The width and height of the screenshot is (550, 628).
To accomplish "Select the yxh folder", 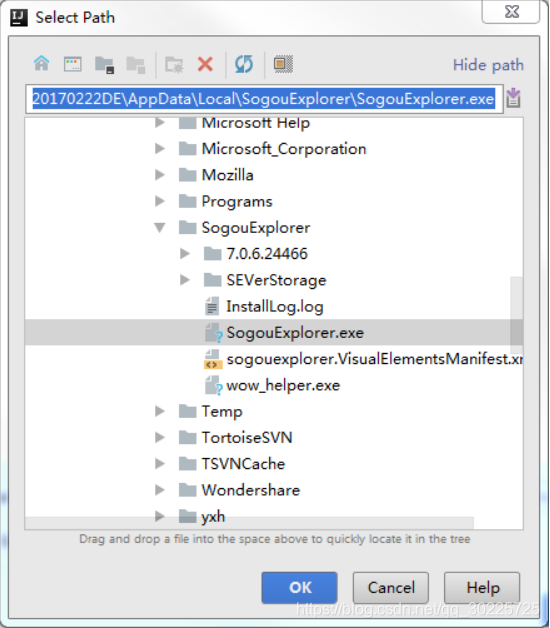I will [213, 517].
